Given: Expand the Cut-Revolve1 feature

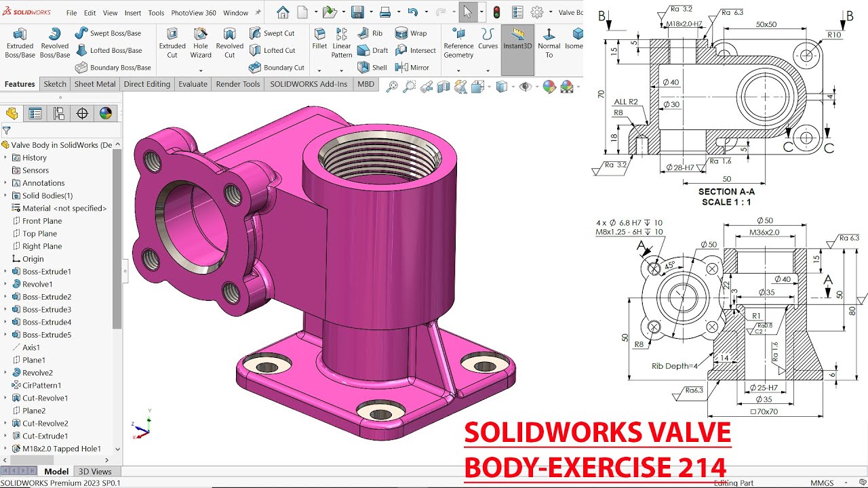Looking at the screenshot, I should click(5, 399).
